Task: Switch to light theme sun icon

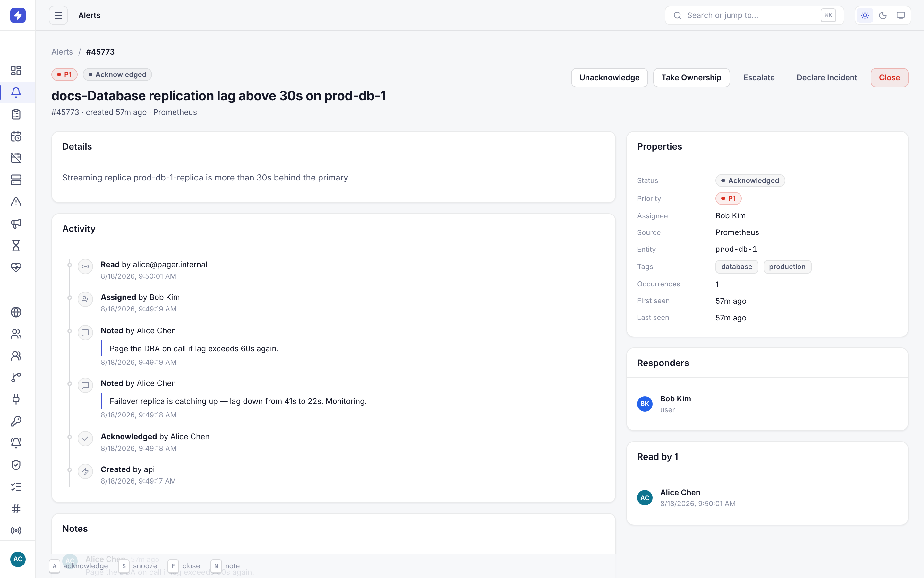Action: point(865,15)
